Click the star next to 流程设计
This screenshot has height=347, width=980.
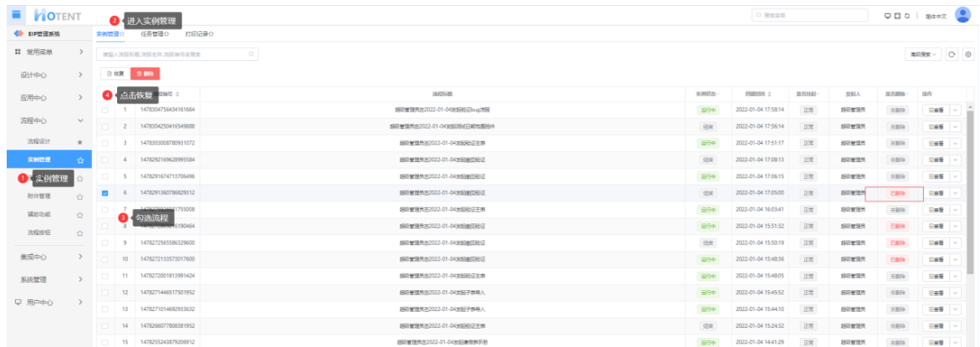click(80, 142)
